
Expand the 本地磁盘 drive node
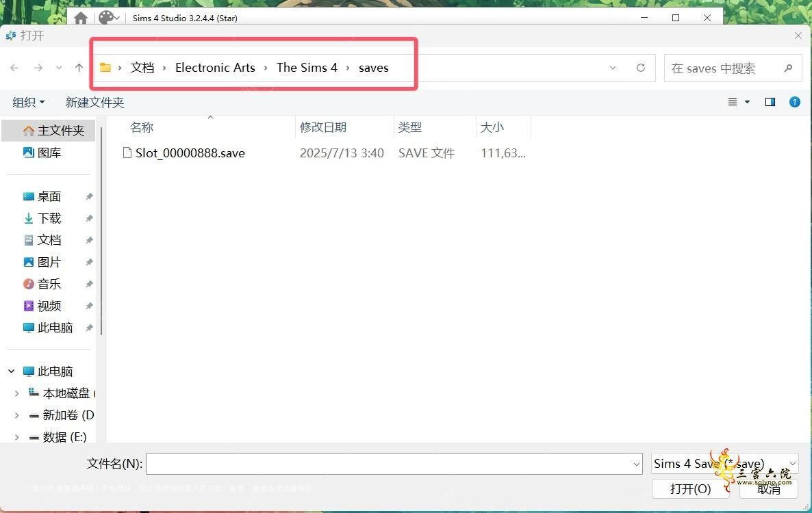[x=16, y=393]
